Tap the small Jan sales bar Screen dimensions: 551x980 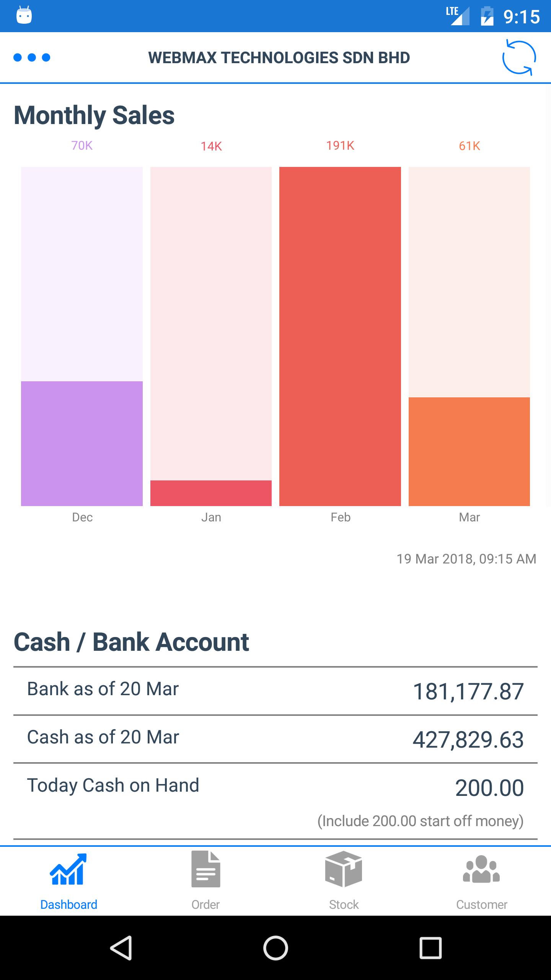211,493
